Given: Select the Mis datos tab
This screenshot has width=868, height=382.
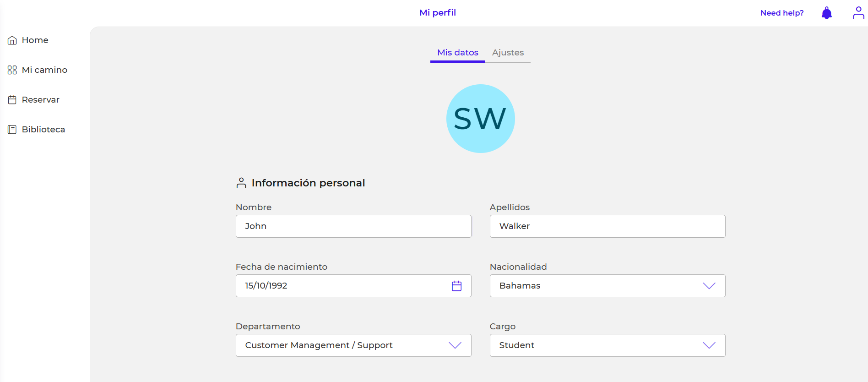Looking at the screenshot, I should (x=457, y=53).
